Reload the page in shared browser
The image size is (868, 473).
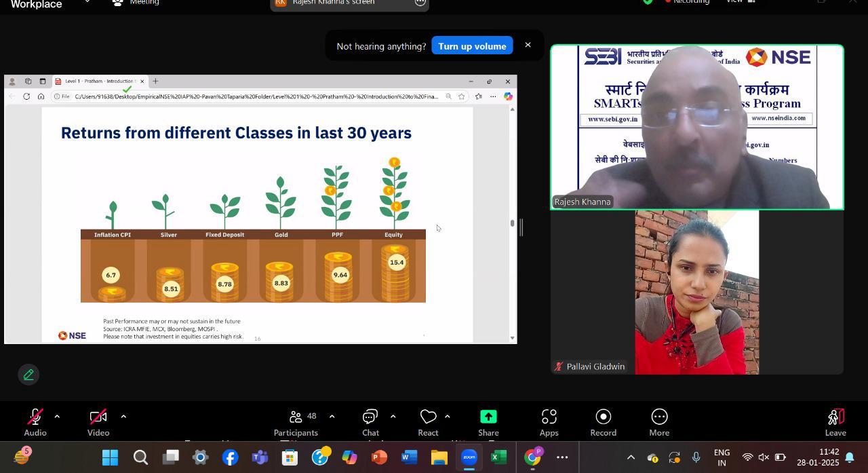(x=26, y=96)
